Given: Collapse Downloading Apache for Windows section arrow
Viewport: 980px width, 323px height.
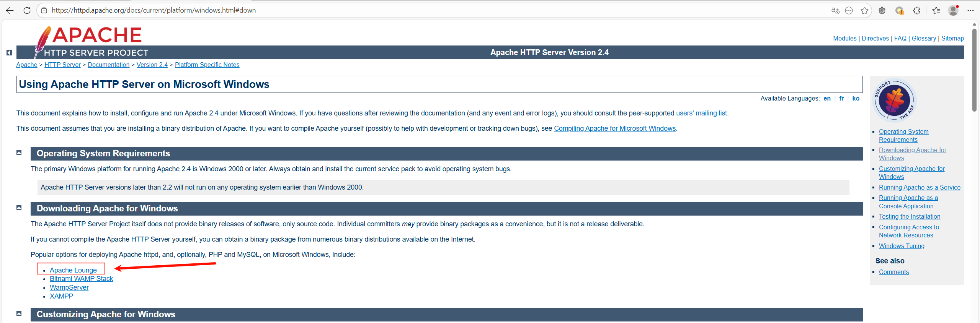Looking at the screenshot, I should [x=19, y=208].
